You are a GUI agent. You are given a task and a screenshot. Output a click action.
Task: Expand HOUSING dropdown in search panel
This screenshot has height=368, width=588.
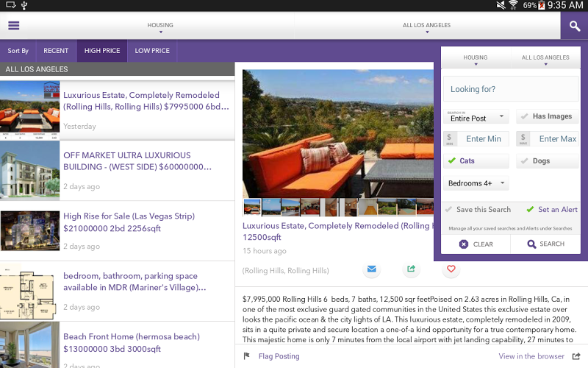(x=476, y=59)
